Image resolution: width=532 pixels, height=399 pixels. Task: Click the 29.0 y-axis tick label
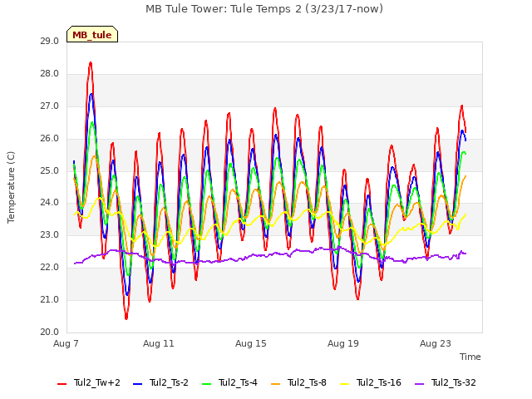[x=50, y=42]
